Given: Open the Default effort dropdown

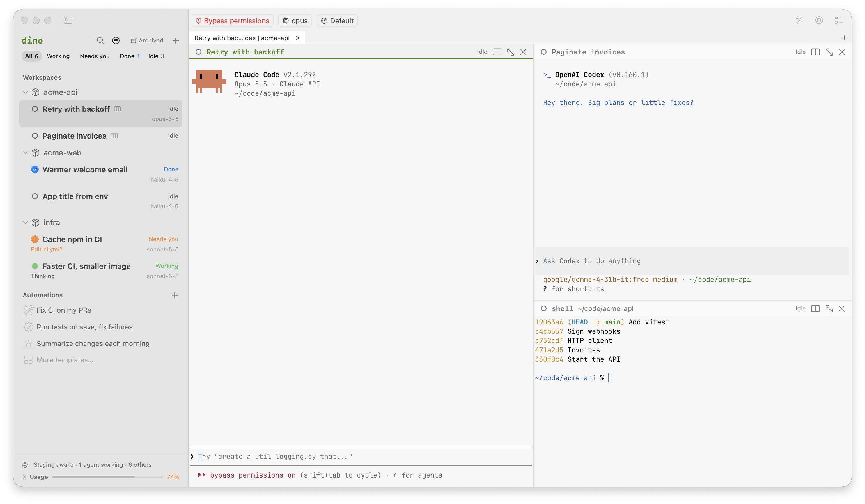Looking at the screenshot, I should tap(337, 21).
